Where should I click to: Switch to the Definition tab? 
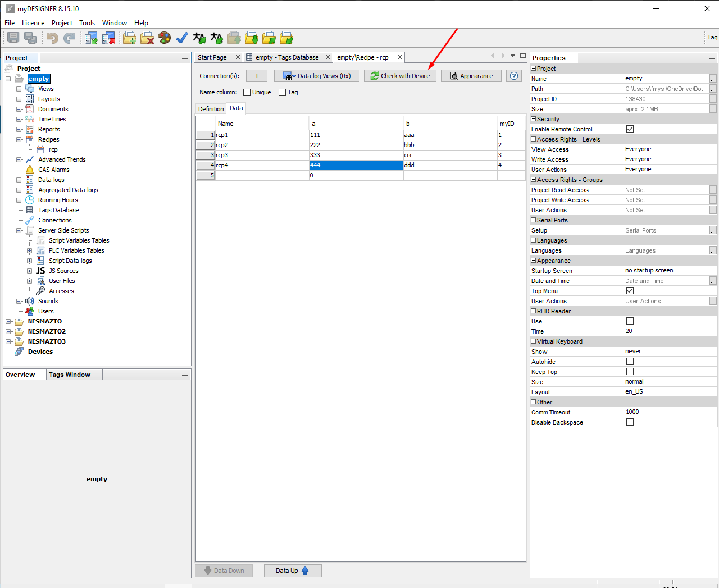(x=211, y=109)
